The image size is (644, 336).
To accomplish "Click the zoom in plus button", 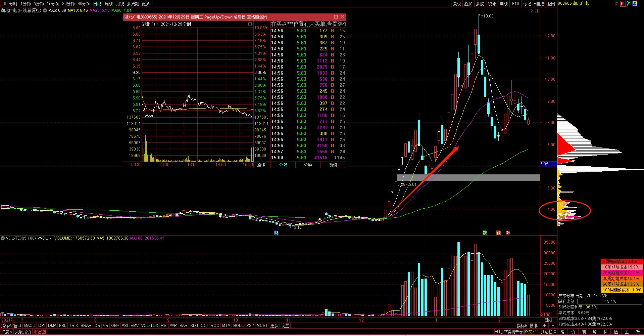I will click(x=544, y=326).
